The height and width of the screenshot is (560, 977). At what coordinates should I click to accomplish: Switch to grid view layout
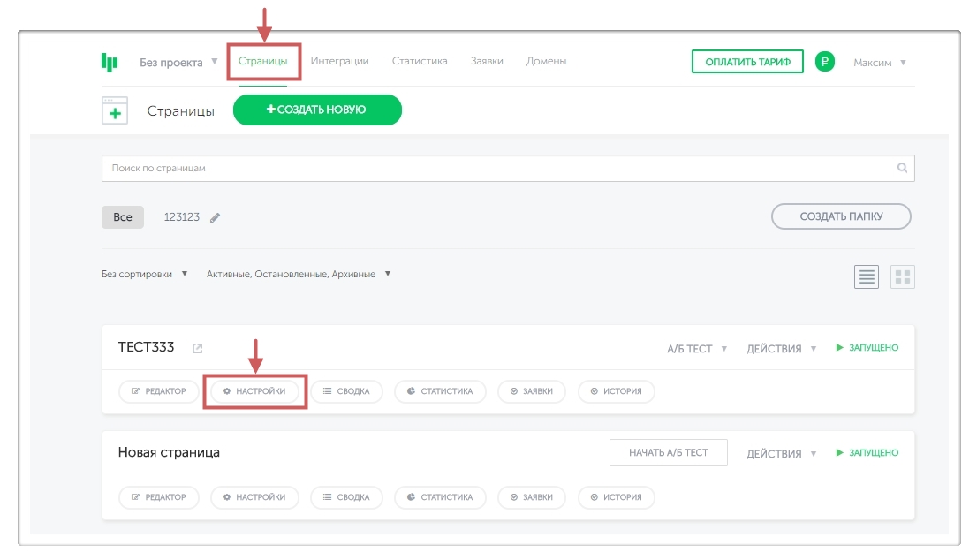[x=902, y=276]
